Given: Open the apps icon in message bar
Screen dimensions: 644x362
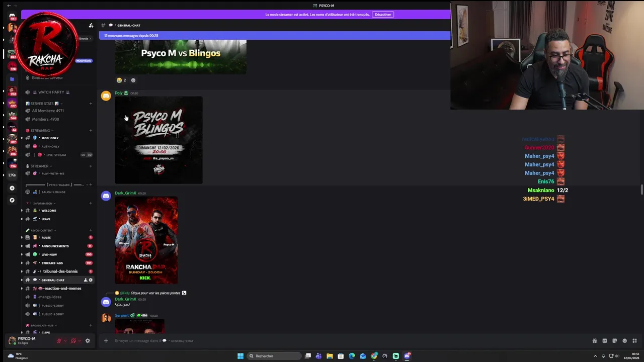Looking at the screenshot, I should pos(634,341).
